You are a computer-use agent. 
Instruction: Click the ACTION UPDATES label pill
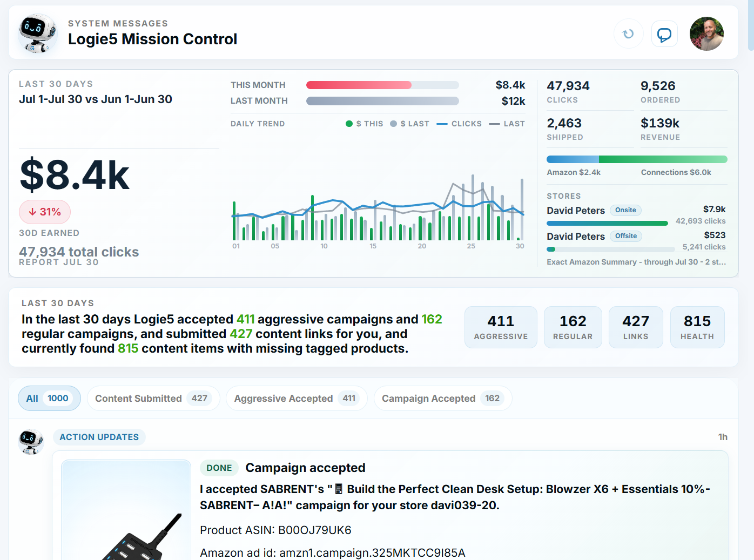click(99, 437)
